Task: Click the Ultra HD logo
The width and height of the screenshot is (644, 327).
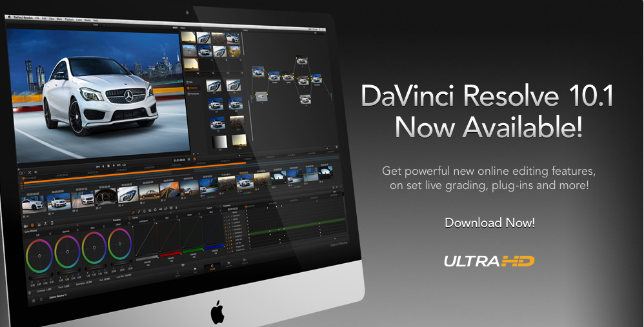Action: 489,261
